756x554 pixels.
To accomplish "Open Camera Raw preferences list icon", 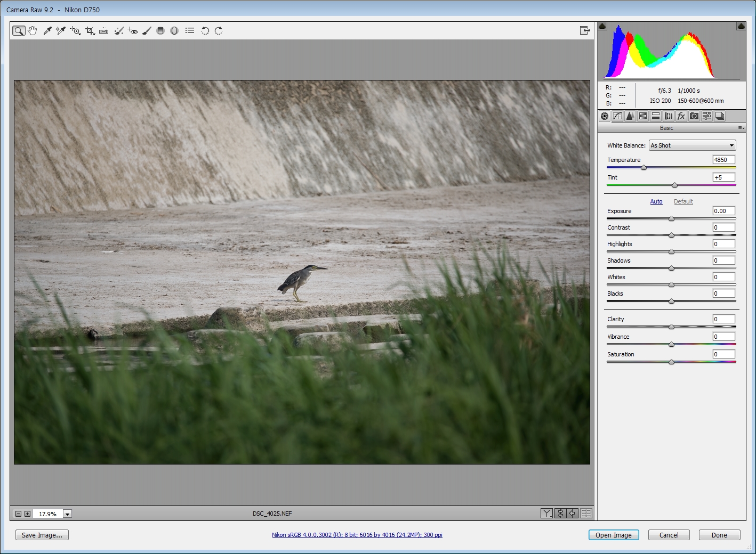I will point(190,31).
